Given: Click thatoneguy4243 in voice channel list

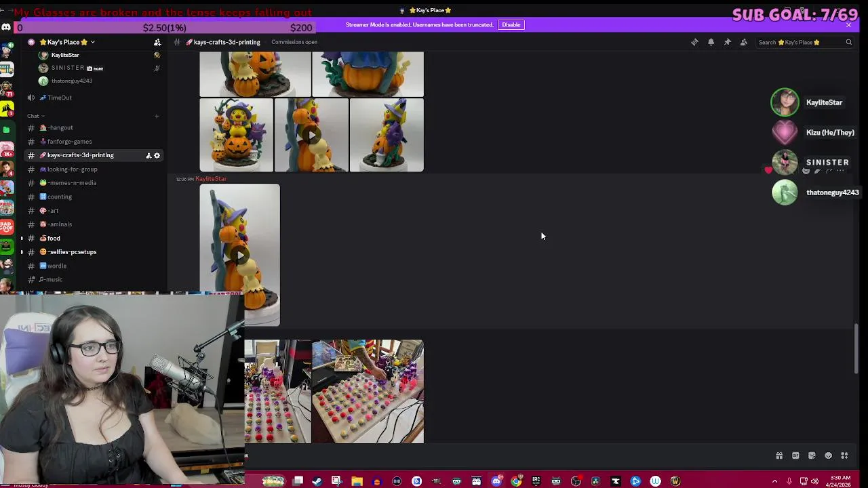Looking at the screenshot, I should [65, 81].
